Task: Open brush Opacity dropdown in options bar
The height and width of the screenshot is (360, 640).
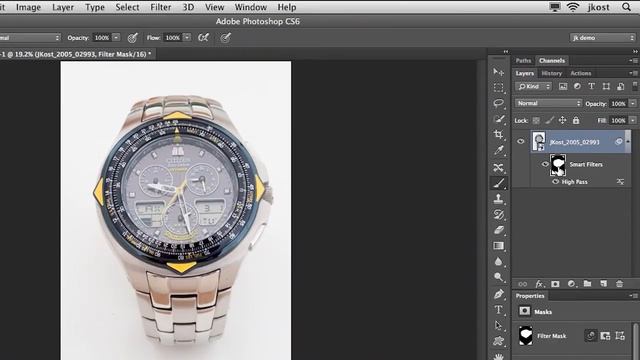Action: pyautogui.click(x=116, y=38)
